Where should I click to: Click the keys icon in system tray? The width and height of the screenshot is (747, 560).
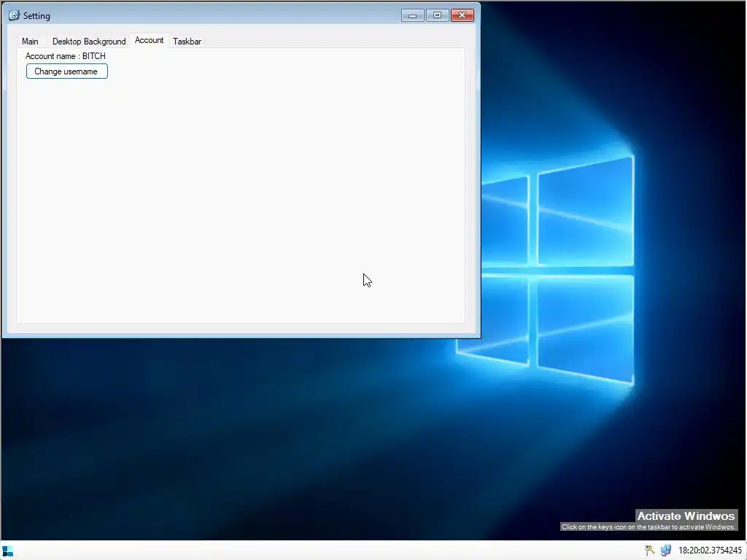[649, 551]
